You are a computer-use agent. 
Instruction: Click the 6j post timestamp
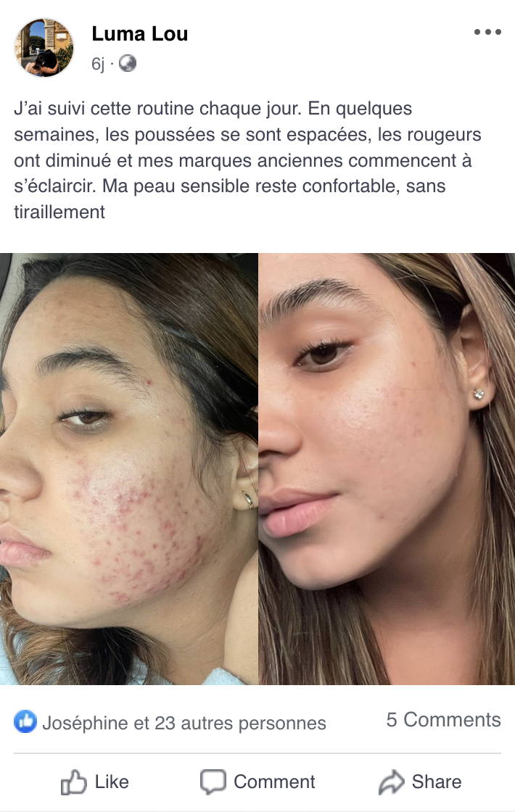coord(98,64)
